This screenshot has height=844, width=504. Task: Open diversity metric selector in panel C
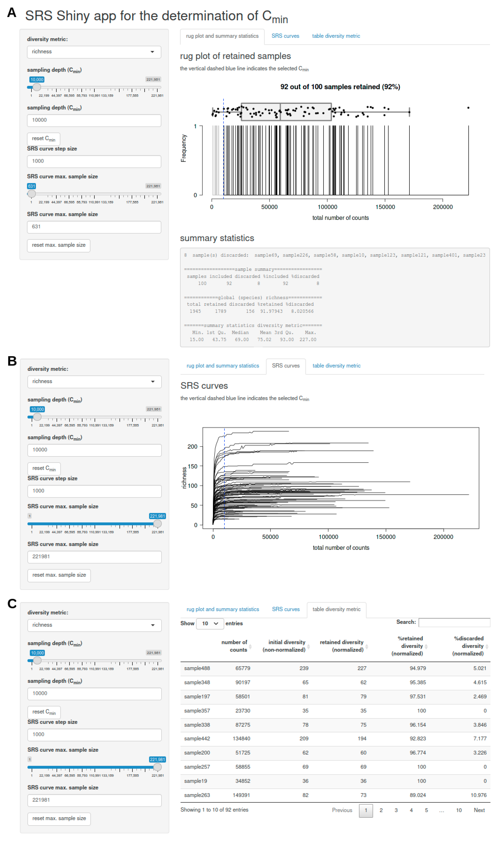pos(94,625)
